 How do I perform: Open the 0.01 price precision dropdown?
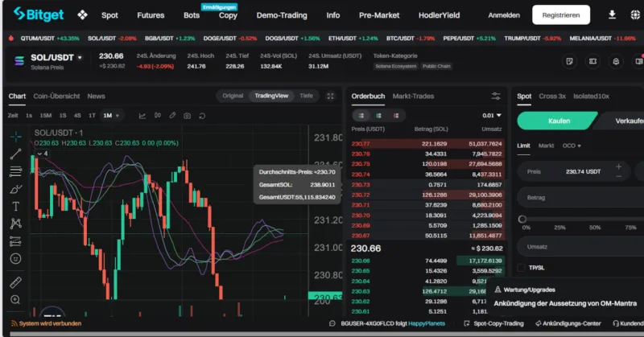pyautogui.click(x=492, y=116)
